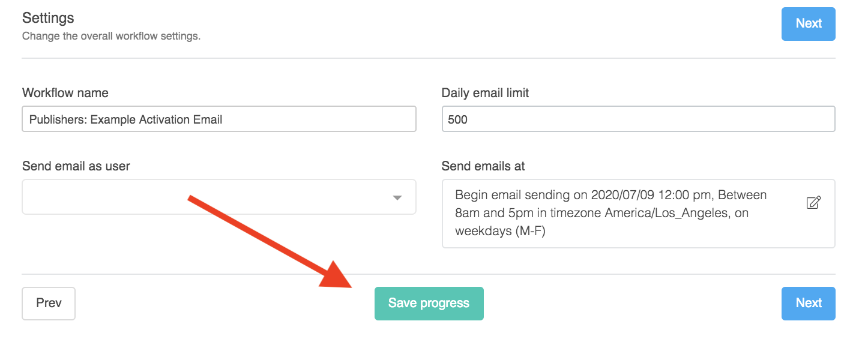Expand the Send email as user caret

coord(397,197)
